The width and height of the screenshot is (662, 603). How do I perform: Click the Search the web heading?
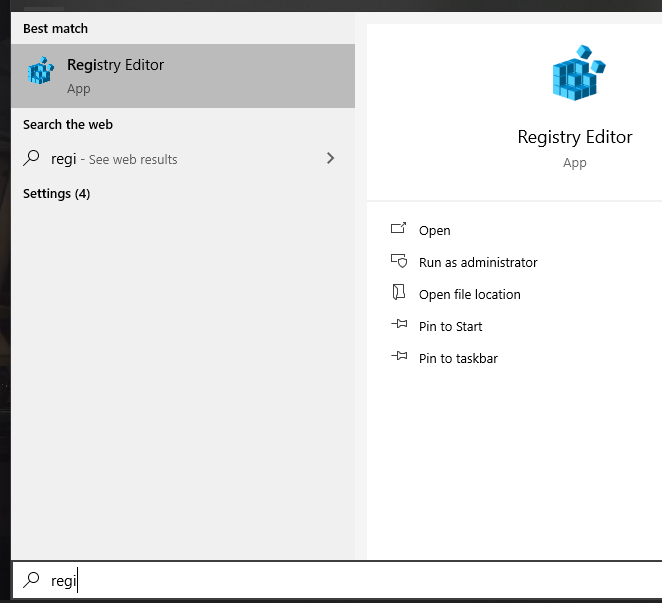click(68, 125)
